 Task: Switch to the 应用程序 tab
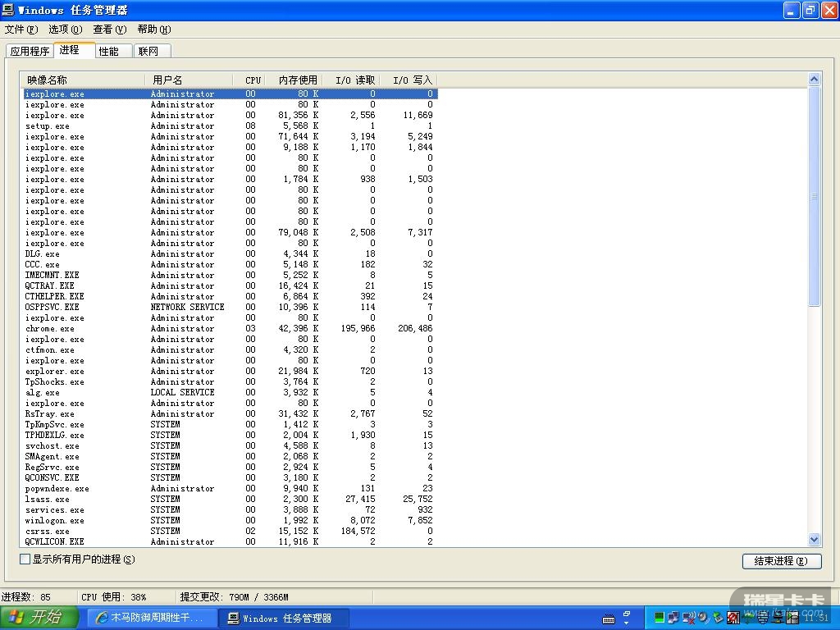point(30,51)
